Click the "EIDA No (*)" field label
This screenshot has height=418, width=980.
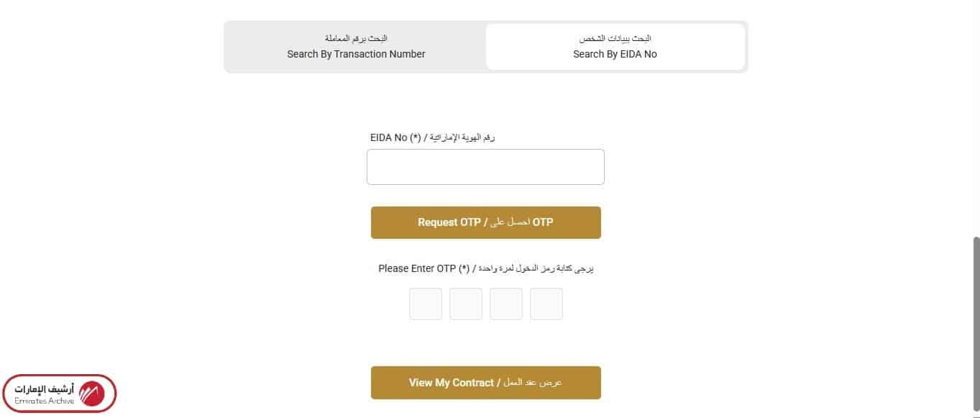[395, 137]
